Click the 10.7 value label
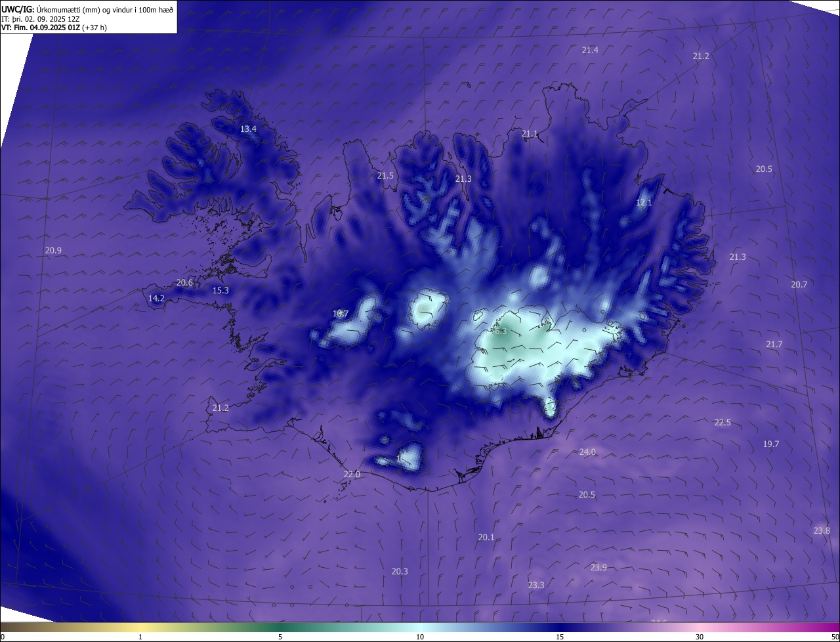Image resolution: width=840 pixels, height=642 pixels. point(340,314)
